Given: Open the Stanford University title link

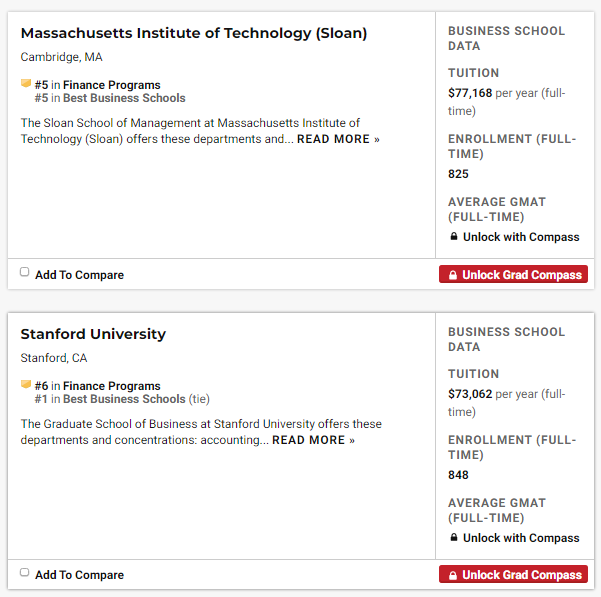Looking at the screenshot, I should [x=93, y=334].
